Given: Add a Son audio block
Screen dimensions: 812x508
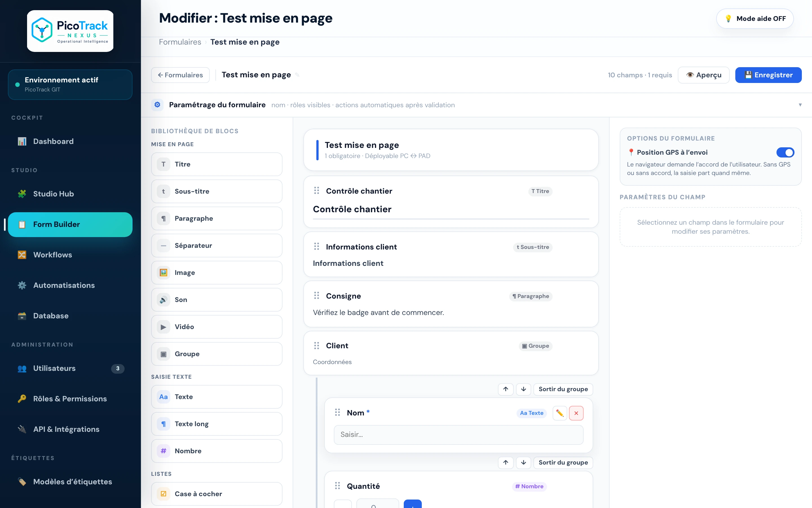Looking at the screenshot, I should coord(217,300).
